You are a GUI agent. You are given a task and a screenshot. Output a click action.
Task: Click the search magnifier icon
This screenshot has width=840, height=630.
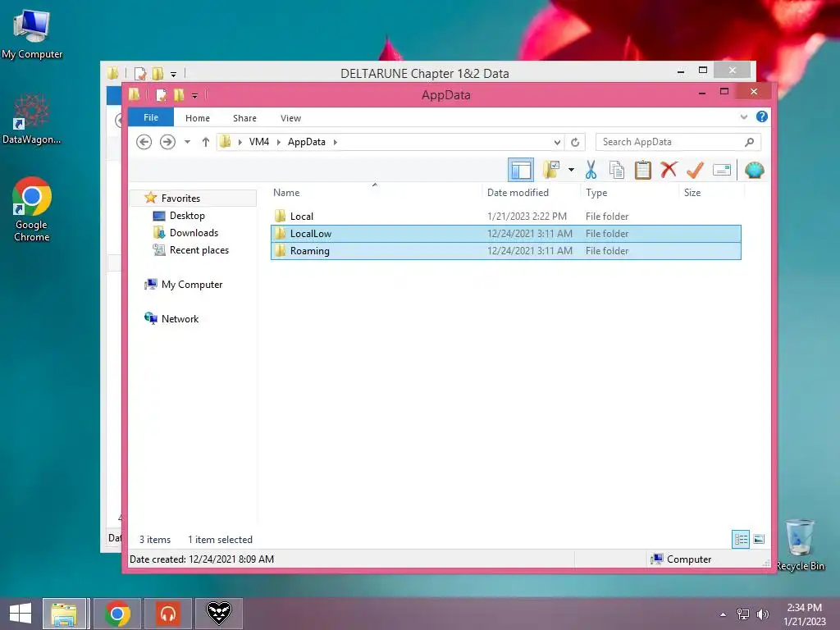(750, 142)
